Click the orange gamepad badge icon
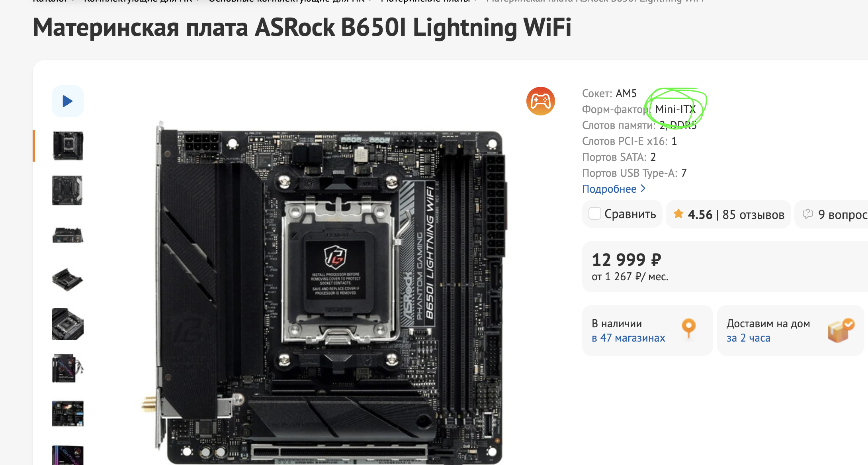This screenshot has width=868, height=465. point(540,101)
